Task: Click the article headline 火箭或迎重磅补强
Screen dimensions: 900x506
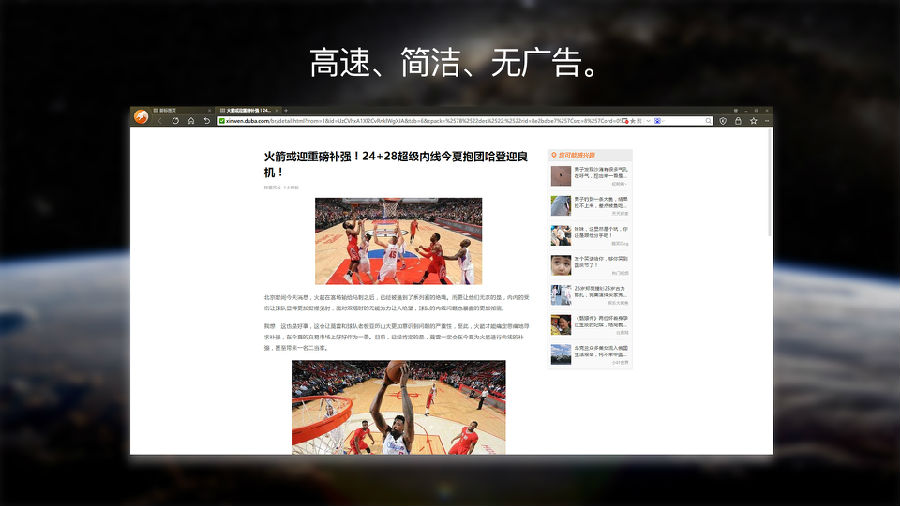Action: tap(396, 164)
